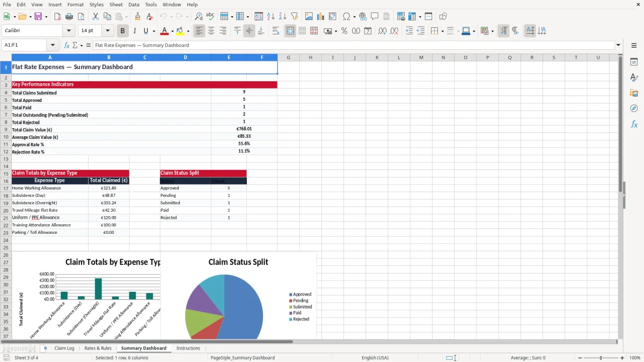Toggle Align Right button

click(223, 31)
